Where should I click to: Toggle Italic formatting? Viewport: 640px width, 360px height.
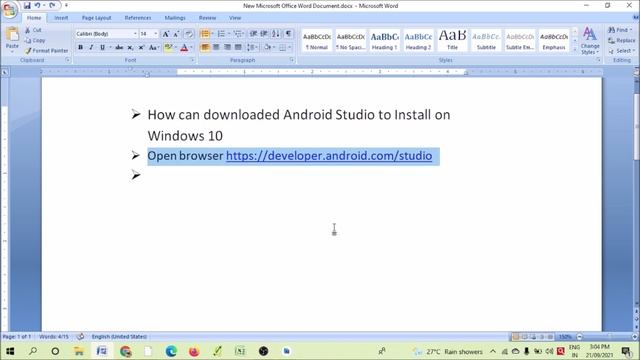pos(91,47)
